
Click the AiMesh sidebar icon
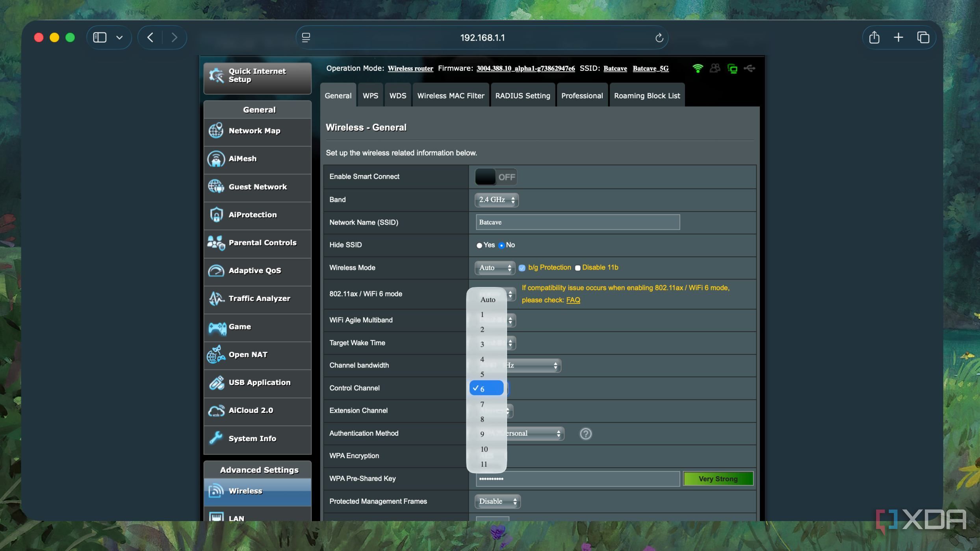click(216, 159)
